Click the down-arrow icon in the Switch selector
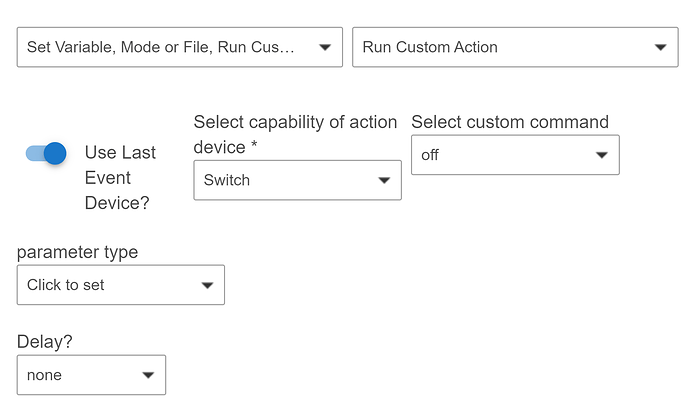690x413 pixels. (x=384, y=180)
